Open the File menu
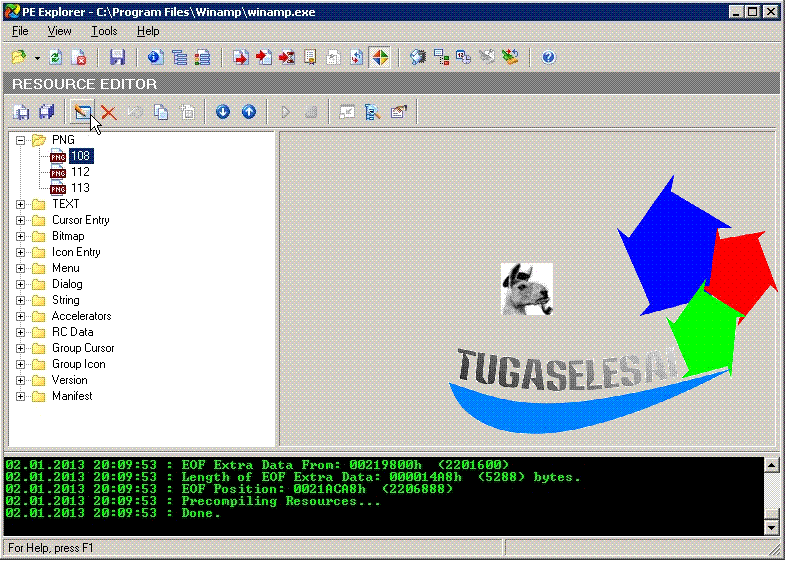787x562 pixels. (20, 31)
